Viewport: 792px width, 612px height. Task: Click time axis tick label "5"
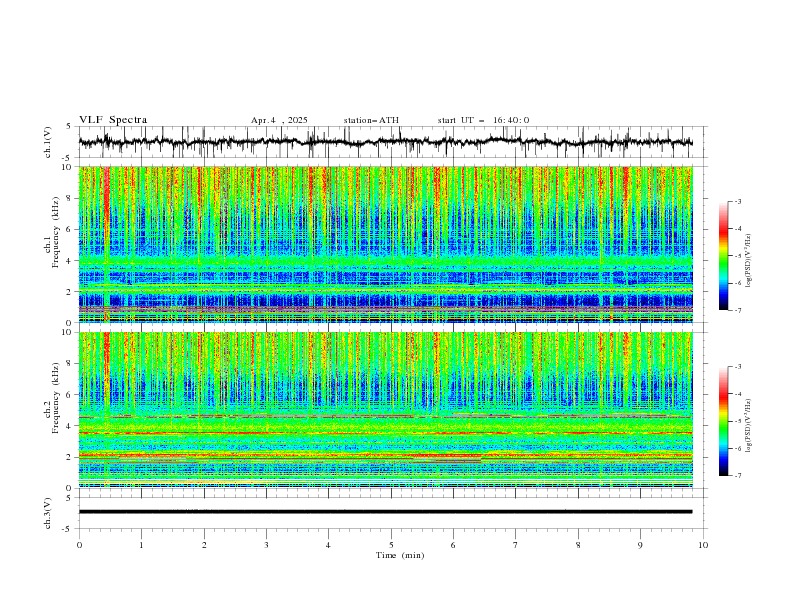point(391,545)
